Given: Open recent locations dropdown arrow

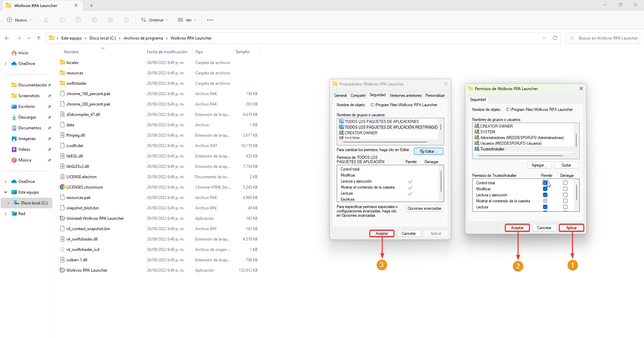Looking at the screenshot, I should (29, 38).
